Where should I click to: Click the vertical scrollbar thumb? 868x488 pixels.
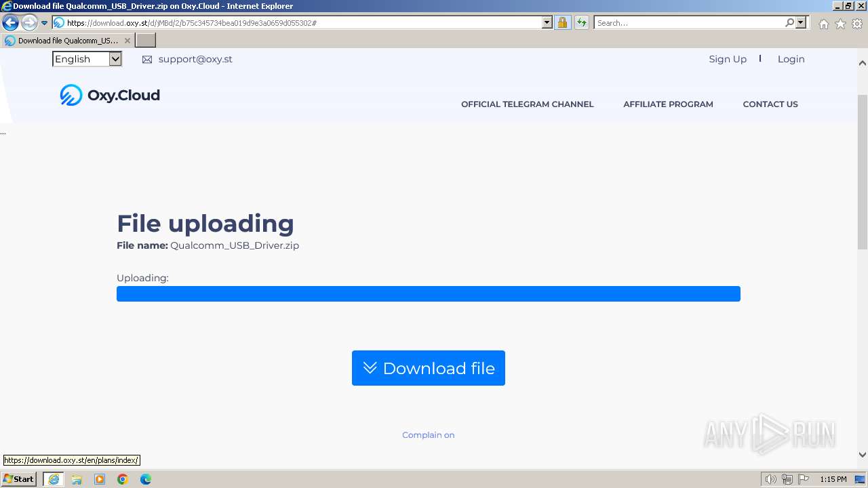863,172
